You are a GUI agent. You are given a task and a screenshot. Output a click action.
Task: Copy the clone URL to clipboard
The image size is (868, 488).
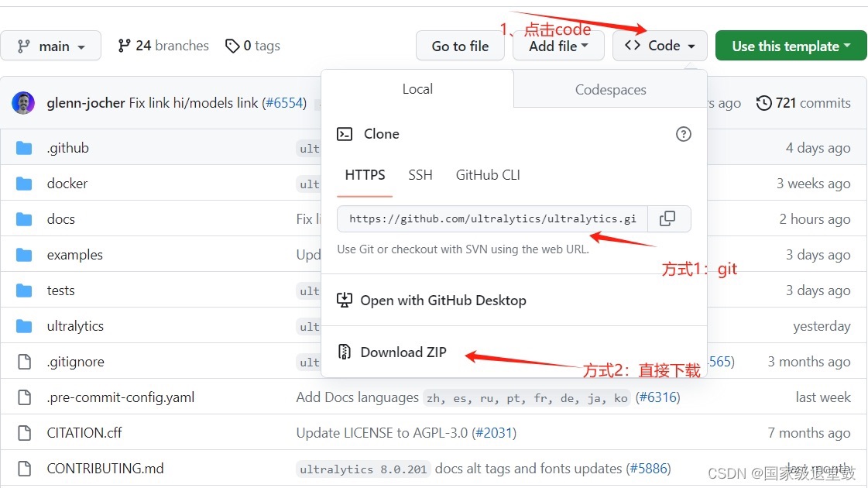pyautogui.click(x=669, y=218)
